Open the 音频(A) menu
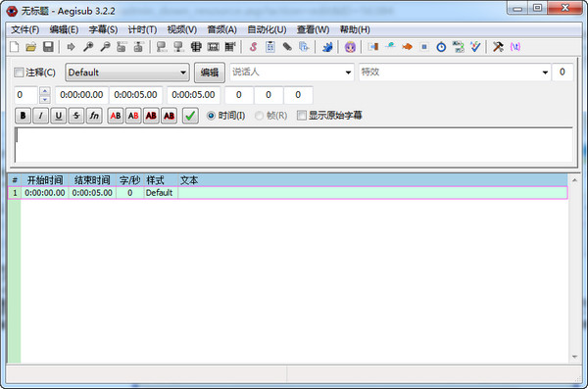 [x=222, y=29]
